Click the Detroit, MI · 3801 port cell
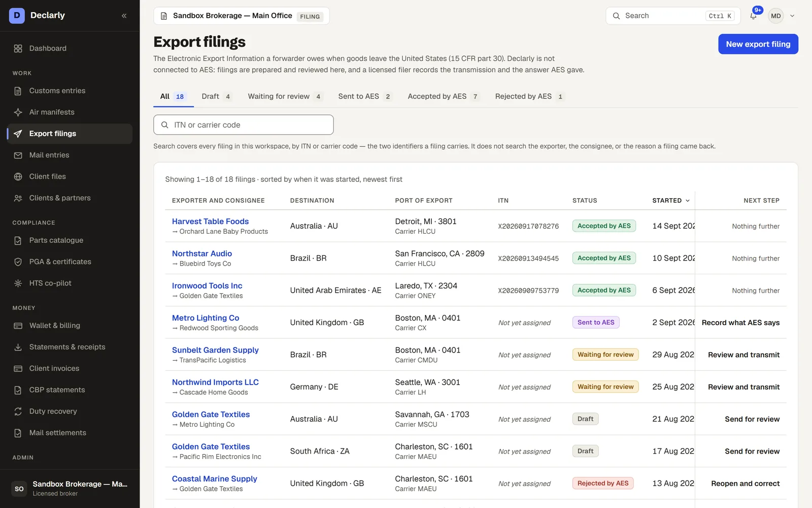 tap(426, 221)
